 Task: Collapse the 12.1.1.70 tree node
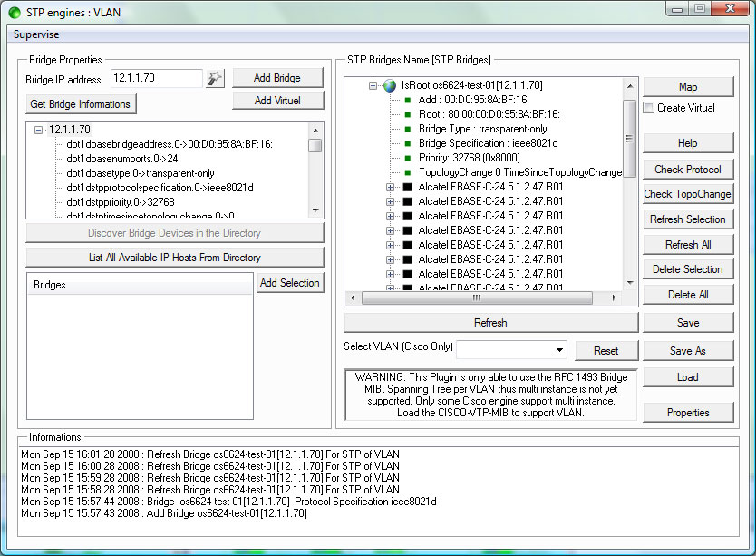[39, 130]
